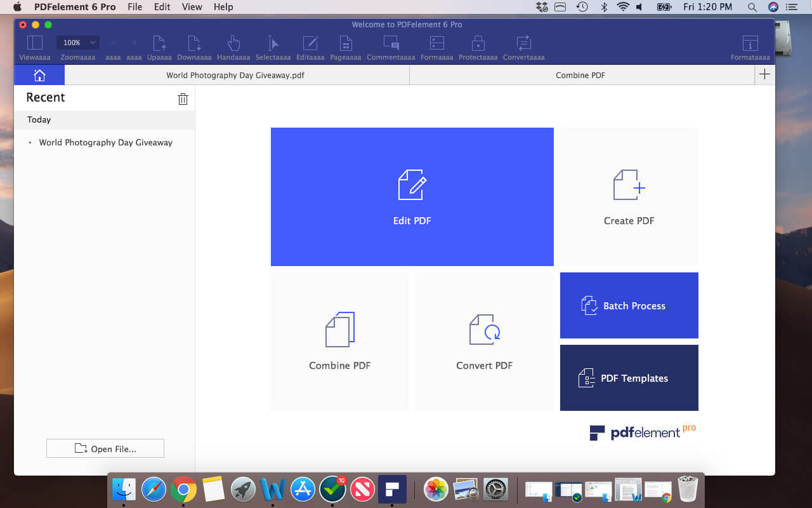Open the Apple menu
The height and width of the screenshot is (508, 812).
pos(17,7)
